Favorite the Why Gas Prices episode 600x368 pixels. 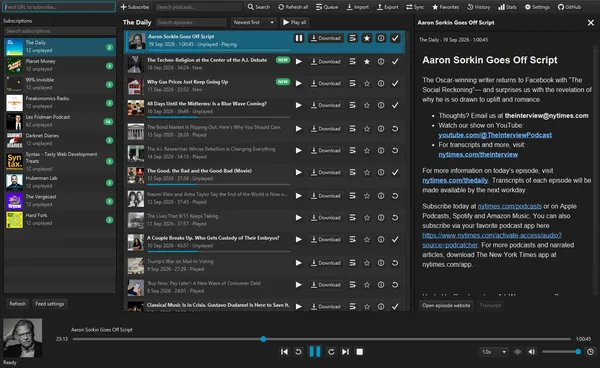click(367, 83)
